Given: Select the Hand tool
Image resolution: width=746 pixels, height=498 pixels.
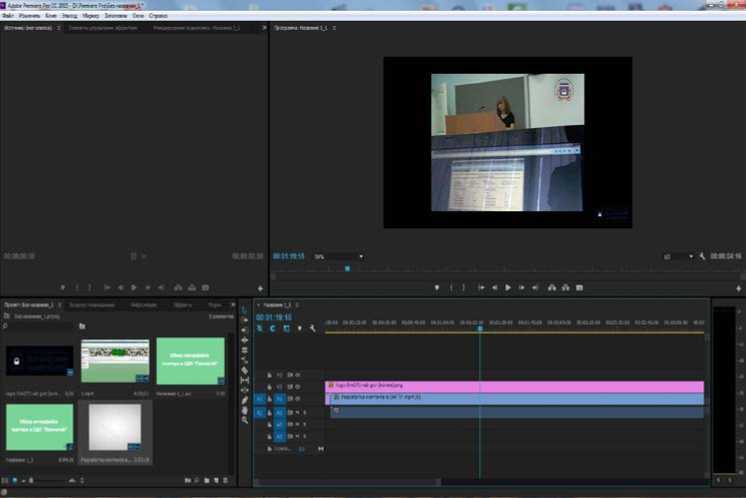Looking at the screenshot, I should coord(245,410).
